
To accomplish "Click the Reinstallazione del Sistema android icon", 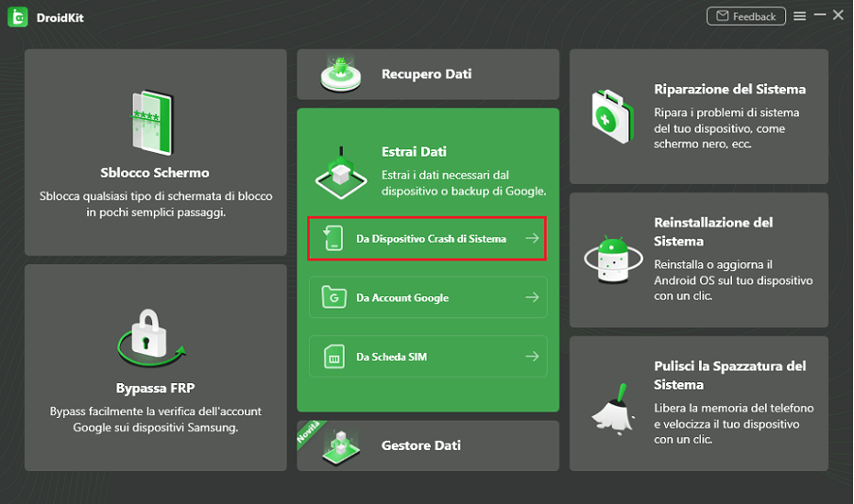I will coord(611,255).
